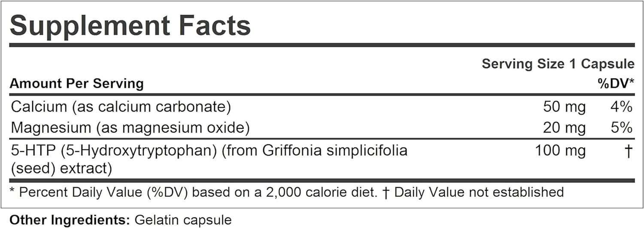Click the 50 mg calcium amount

(564, 107)
